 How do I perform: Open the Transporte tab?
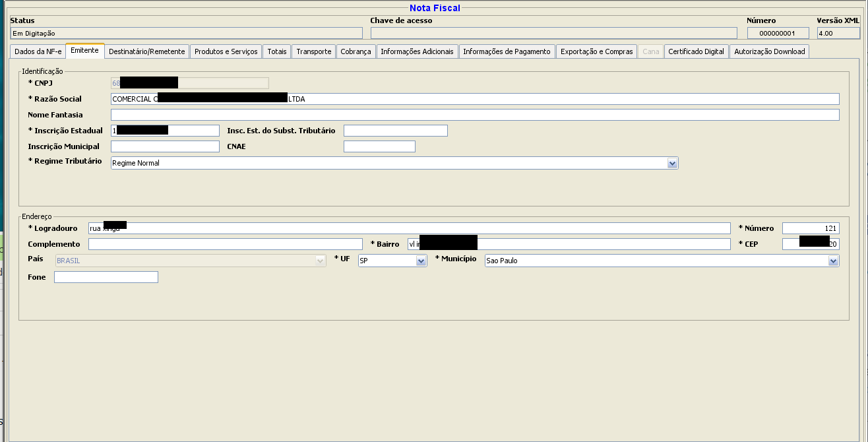tap(313, 51)
